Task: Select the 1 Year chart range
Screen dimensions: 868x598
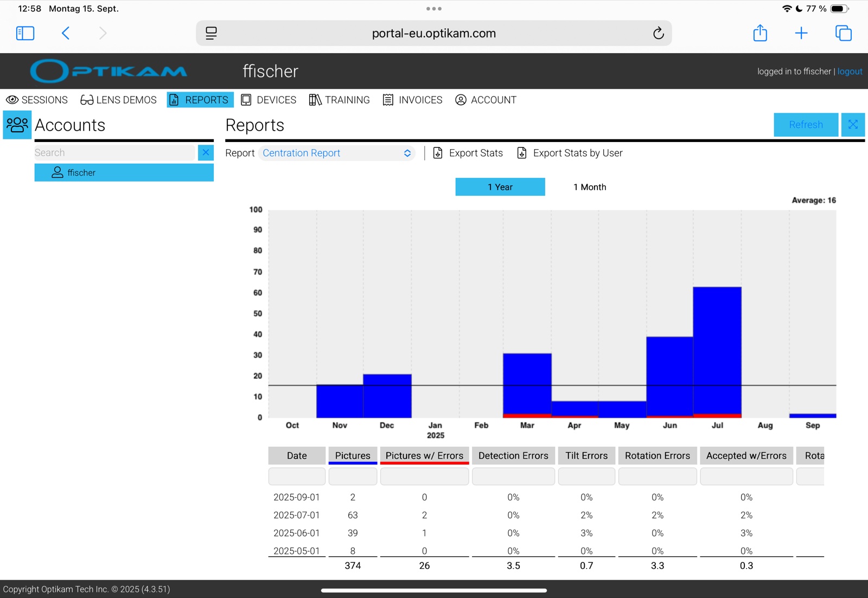Action: pos(500,187)
